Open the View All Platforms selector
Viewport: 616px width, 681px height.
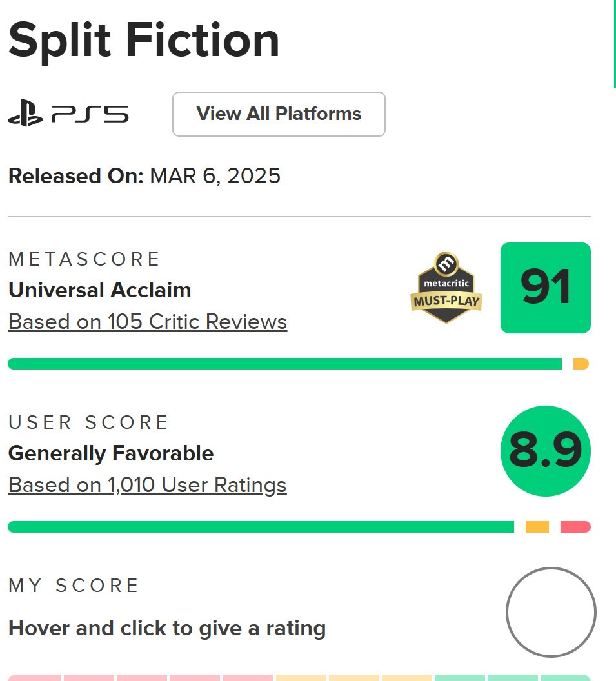[279, 114]
